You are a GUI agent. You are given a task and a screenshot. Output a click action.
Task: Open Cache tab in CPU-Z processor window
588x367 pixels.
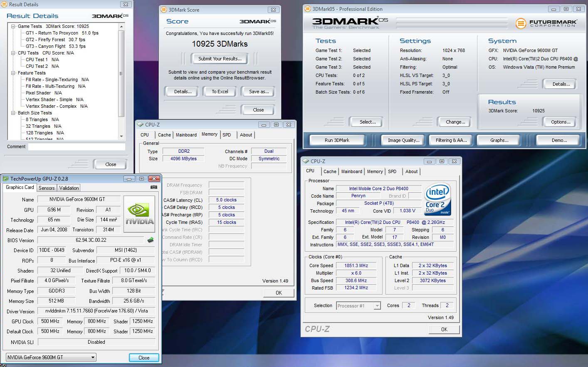330,171
